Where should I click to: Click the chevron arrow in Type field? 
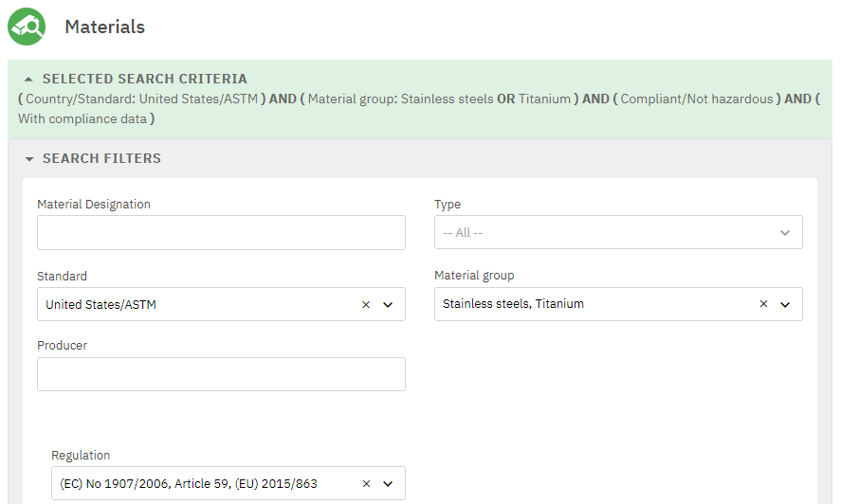(x=784, y=233)
